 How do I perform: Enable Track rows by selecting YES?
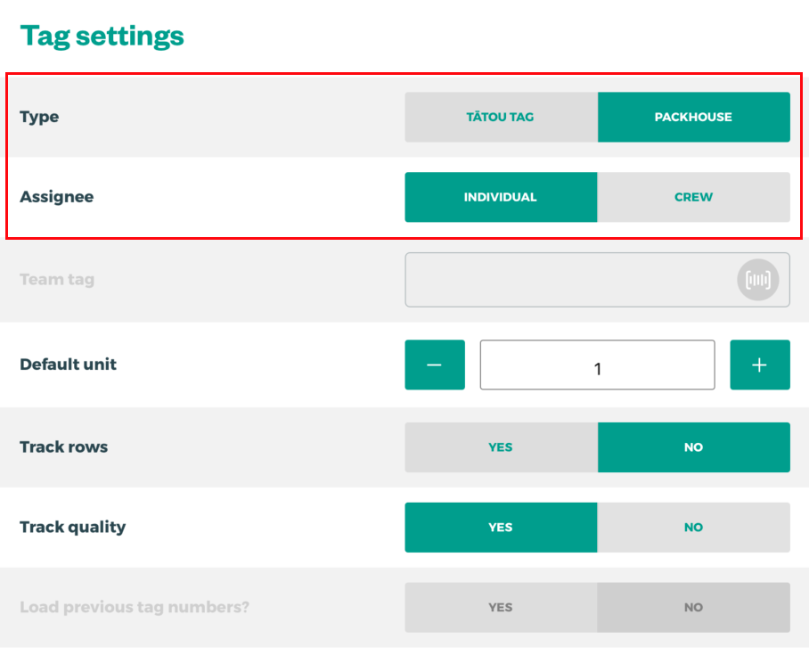pyautogui.click(x=501, y=447)
